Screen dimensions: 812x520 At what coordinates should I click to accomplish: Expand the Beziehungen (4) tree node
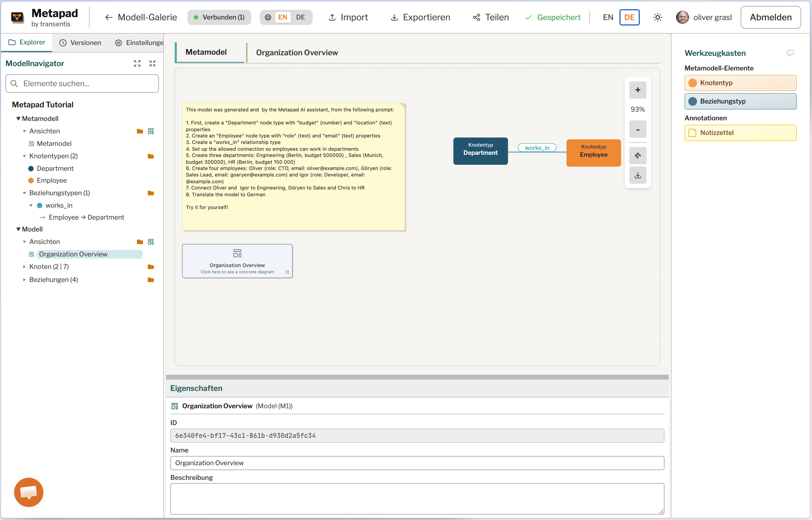click(x=24, y=280)
